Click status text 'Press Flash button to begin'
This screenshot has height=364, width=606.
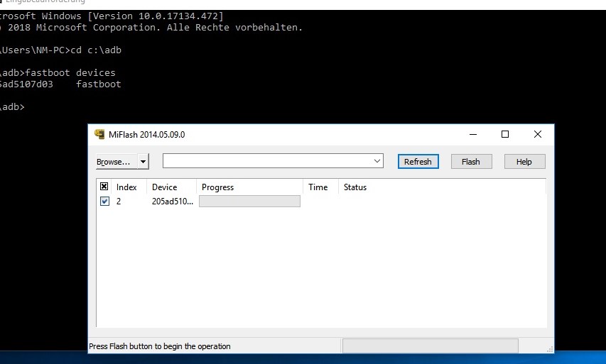tap(160, 346)
